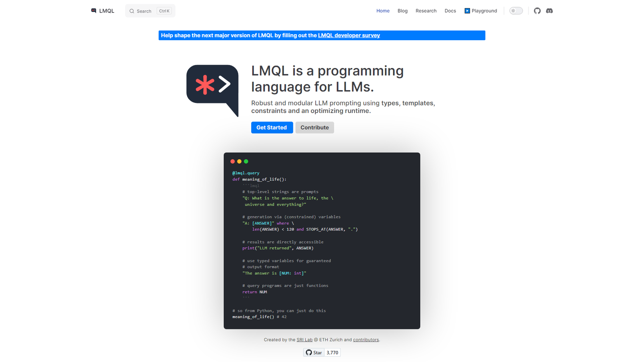Open the Discord community icon

[x=549, y=11]
